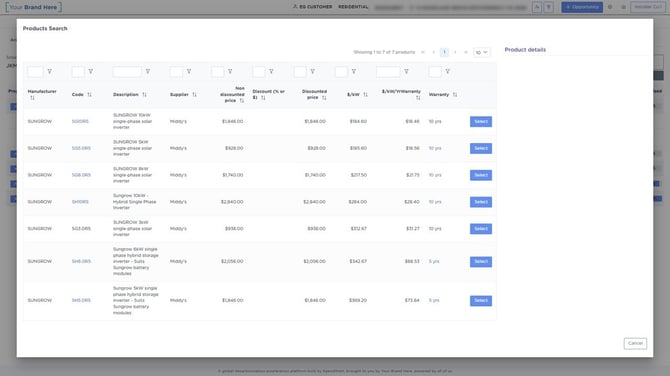Click the Your Brand Here logo

coord(33,7)
